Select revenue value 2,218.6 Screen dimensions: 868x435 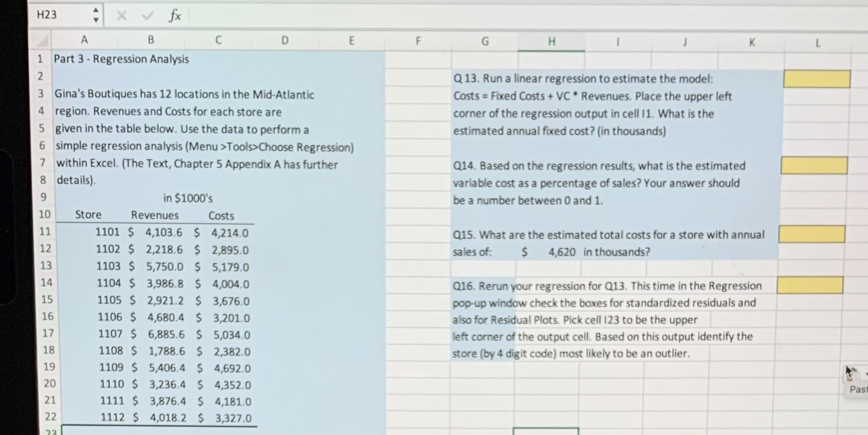click(x=164, y=249)
